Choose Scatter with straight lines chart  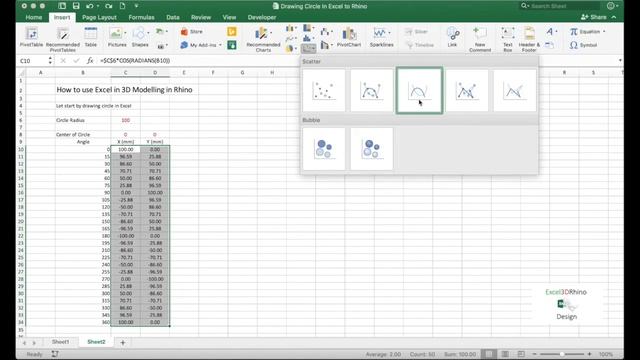[515, 91]
